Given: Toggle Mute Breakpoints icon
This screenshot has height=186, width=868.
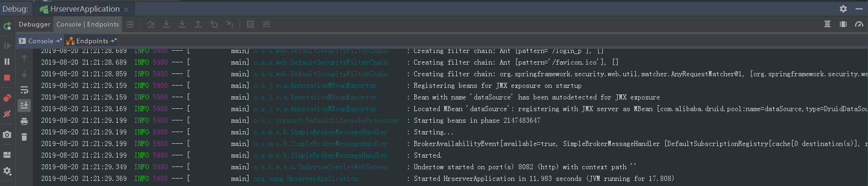Looking at the screenshot, I should [7, 114].
